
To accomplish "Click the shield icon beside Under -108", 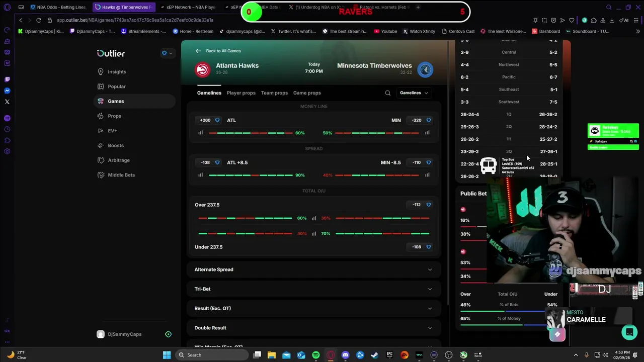I will [x=429, y=247].
